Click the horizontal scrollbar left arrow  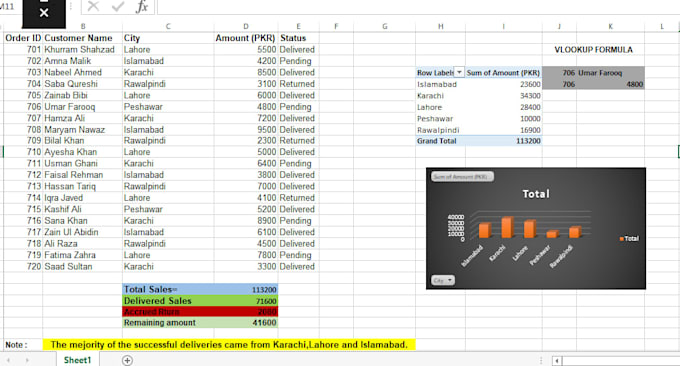[557, 360]
